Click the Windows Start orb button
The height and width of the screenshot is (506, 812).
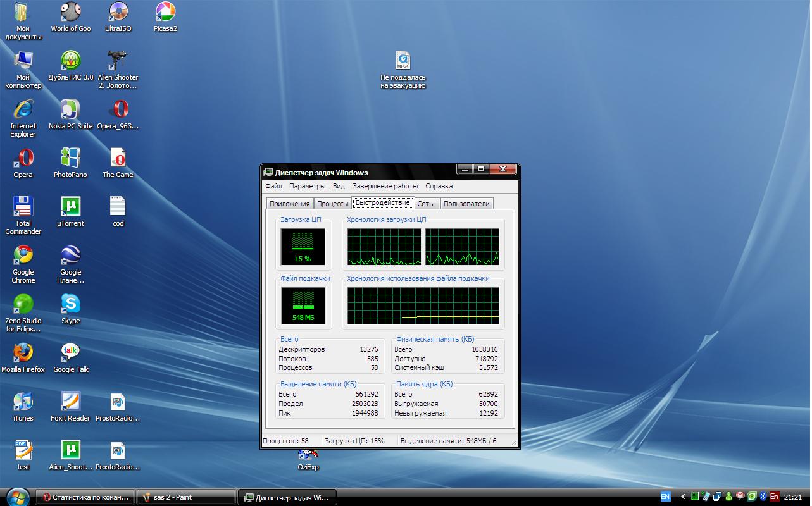[16, 497]
